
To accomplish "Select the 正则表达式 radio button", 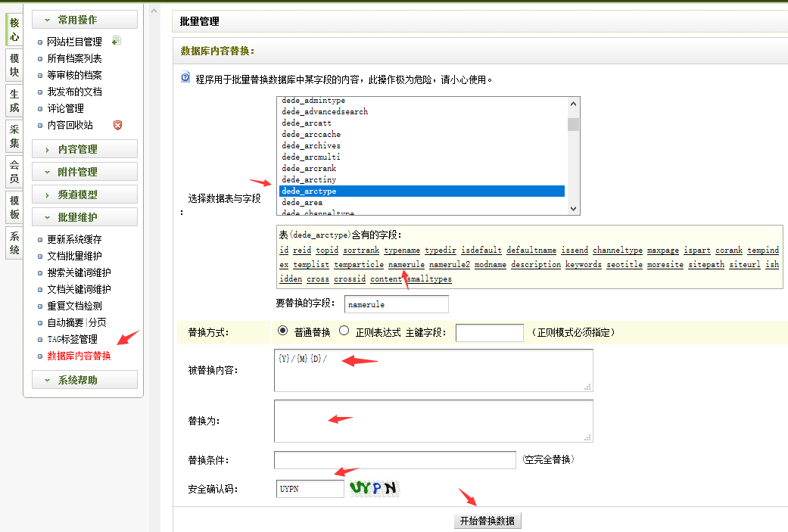I will pos(344,331).
